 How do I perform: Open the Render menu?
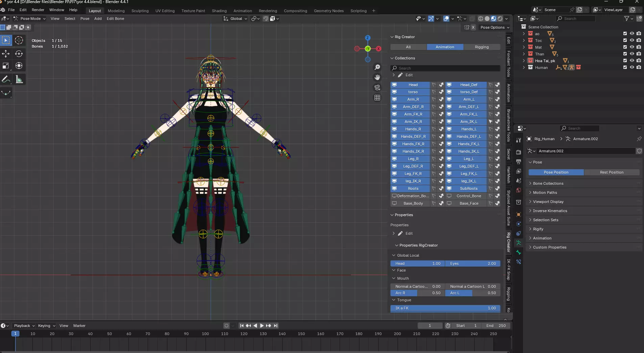tap(38, 10)
